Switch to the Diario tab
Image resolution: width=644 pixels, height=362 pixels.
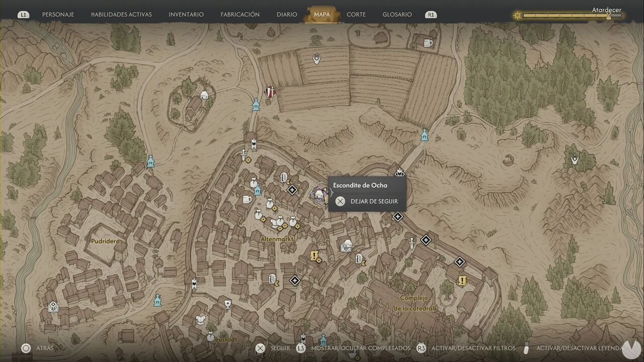coord(287,15)
